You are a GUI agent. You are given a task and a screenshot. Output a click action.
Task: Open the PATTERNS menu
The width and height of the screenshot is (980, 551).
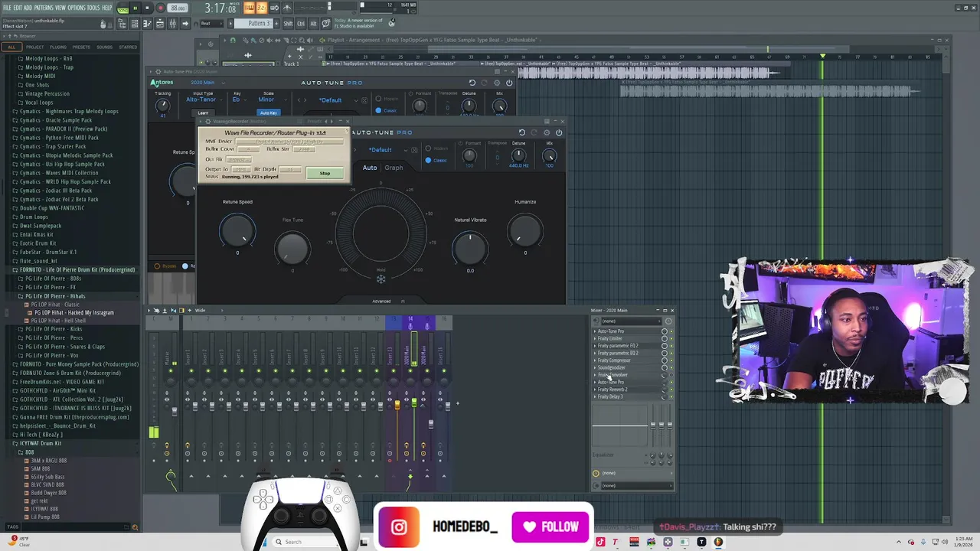44,8
